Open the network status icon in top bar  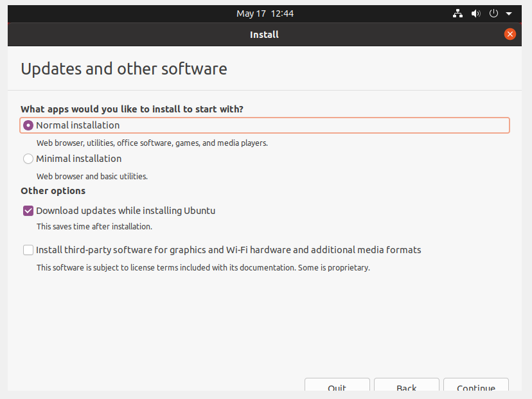[x=457, y=13]
